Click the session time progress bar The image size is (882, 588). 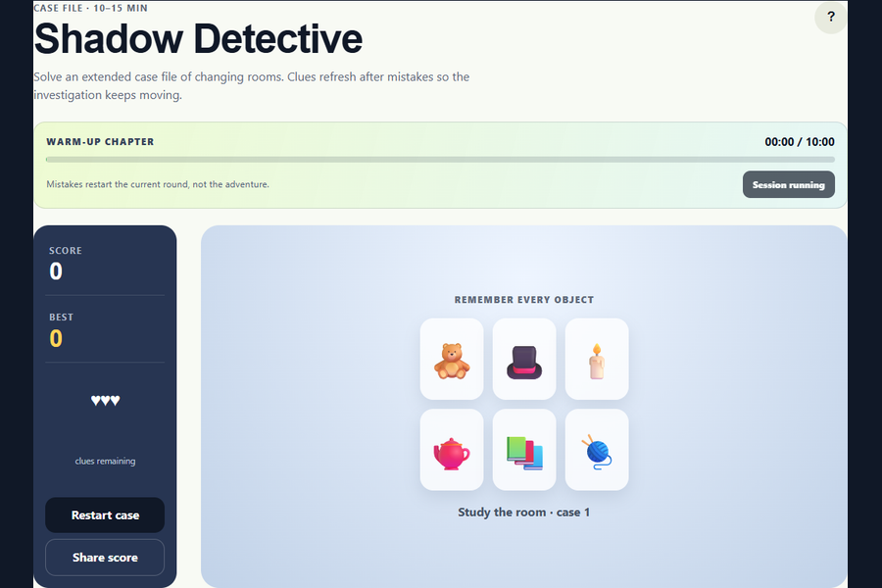440,160
